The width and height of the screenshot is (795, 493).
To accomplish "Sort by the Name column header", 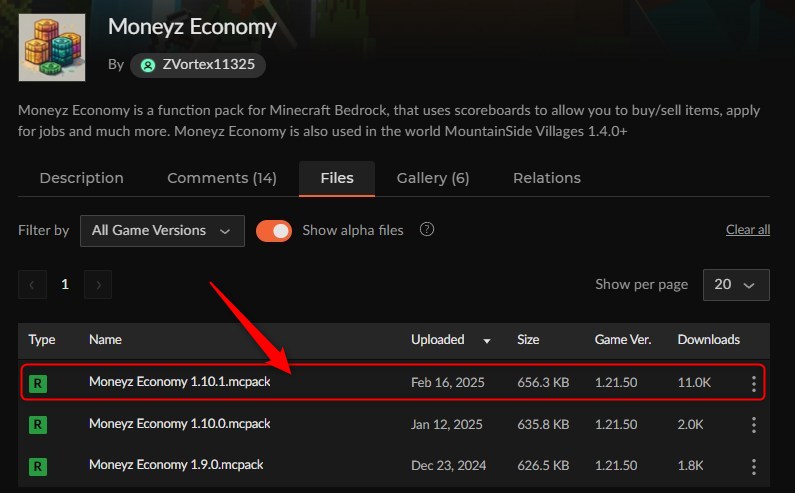I will coord(105,340).
